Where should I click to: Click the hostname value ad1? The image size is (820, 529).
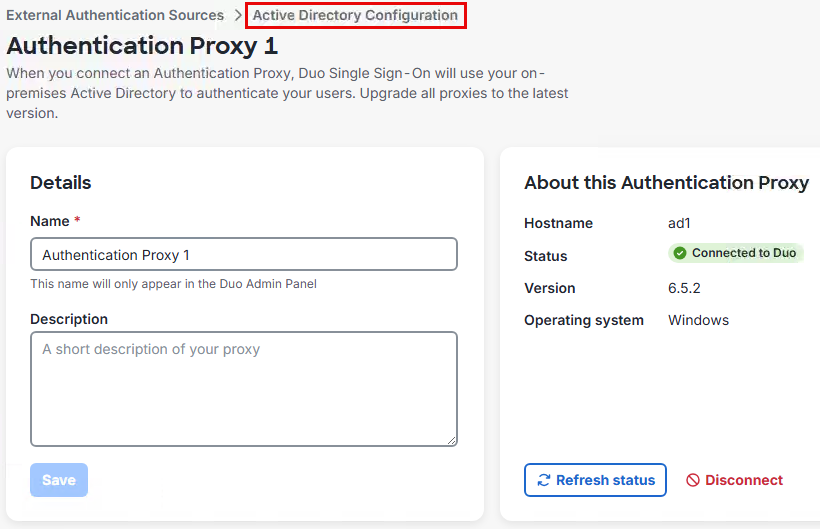[680, 223]
